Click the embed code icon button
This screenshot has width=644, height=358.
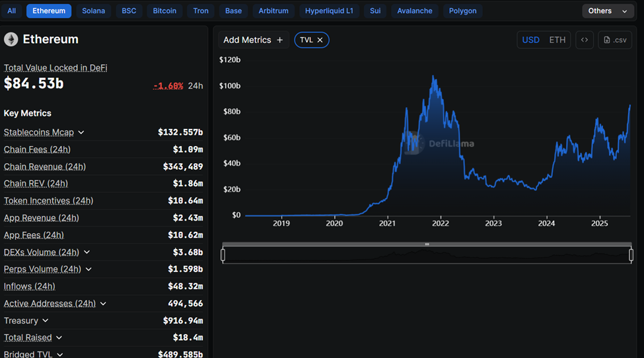click(585, 40)
